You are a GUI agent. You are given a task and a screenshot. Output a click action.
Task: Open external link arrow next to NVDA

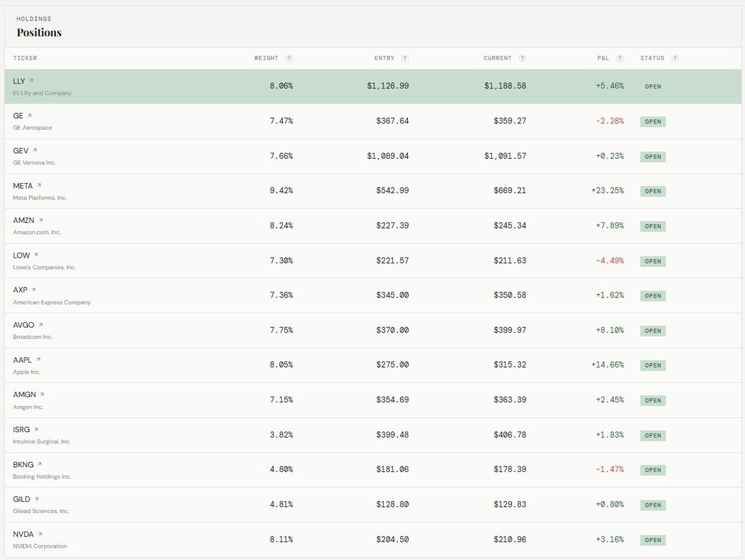pyautogui.click(x=40, y=534)
